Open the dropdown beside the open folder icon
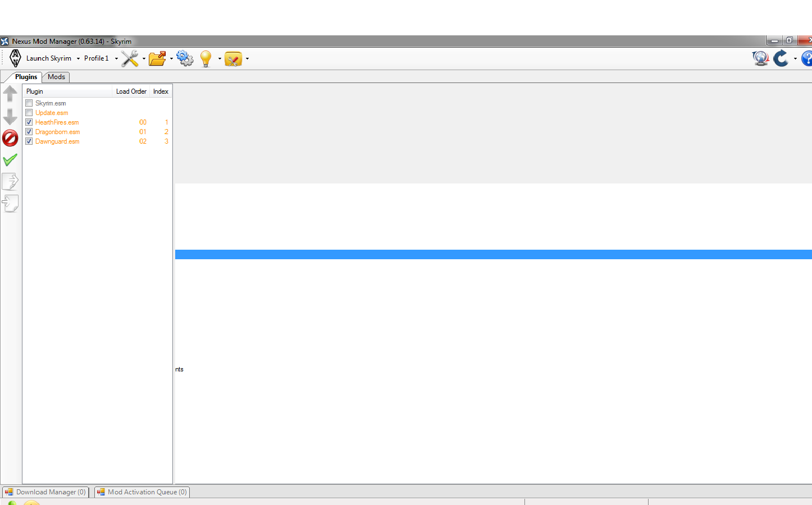This screenshot has height=505, width=812. [x=171, y=58]
